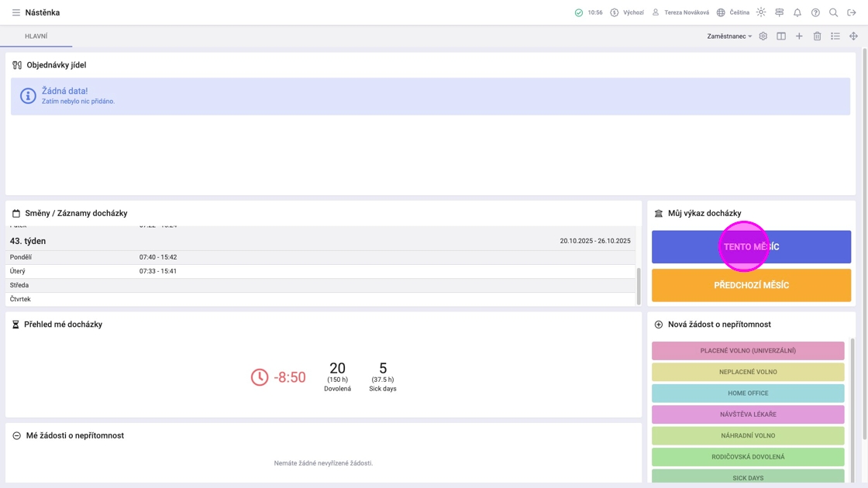Click the HOME OFFICE request button

[748, 393]
